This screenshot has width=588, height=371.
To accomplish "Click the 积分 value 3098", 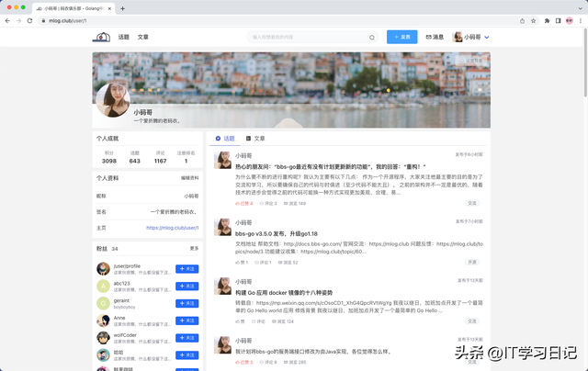I will (109, 161).
